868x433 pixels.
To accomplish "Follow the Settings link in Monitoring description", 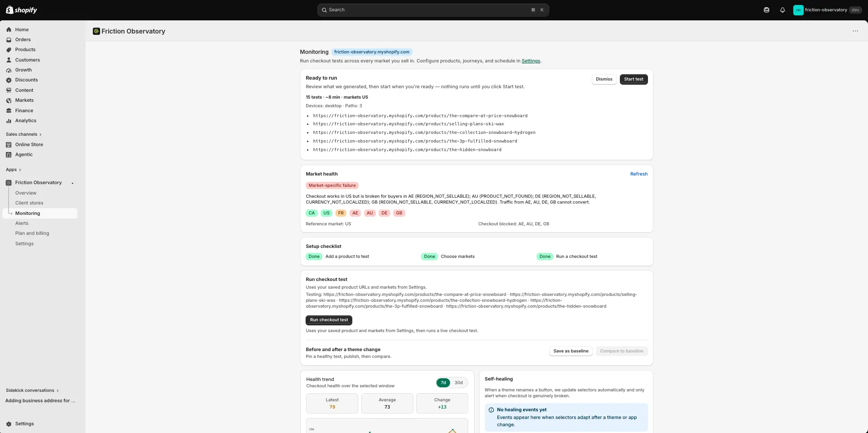I will 531,61.
